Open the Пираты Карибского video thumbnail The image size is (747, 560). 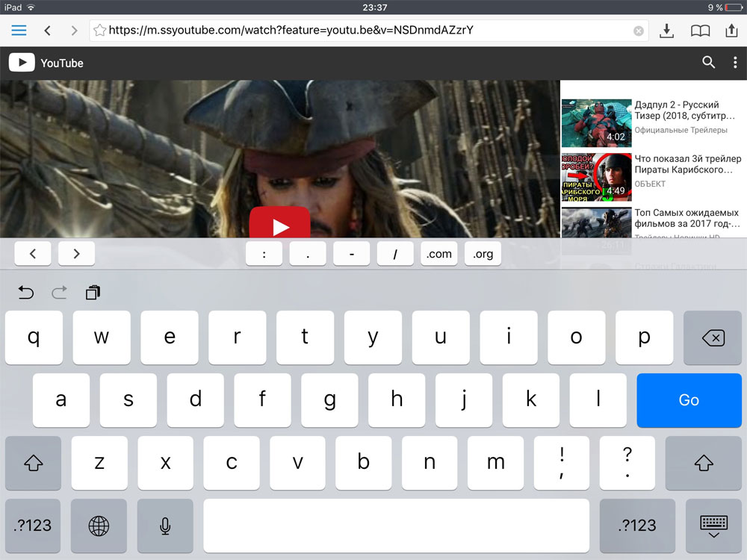point(596,177)
